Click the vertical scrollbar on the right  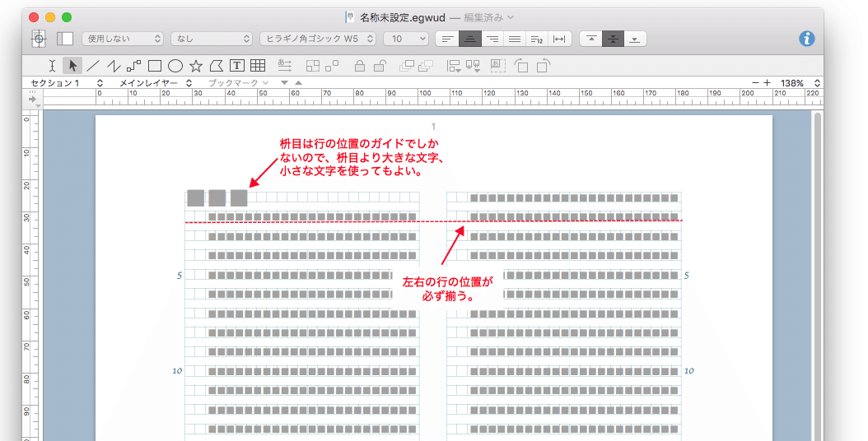coord(816,276)
